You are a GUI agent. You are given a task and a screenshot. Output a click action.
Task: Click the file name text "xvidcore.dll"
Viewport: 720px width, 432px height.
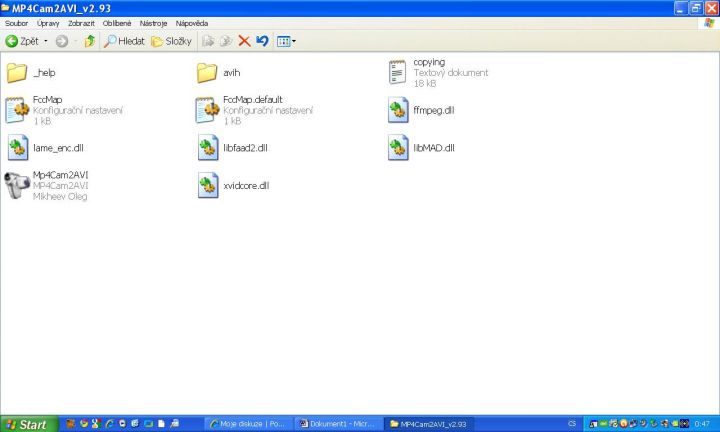click(x=246, y=185)
